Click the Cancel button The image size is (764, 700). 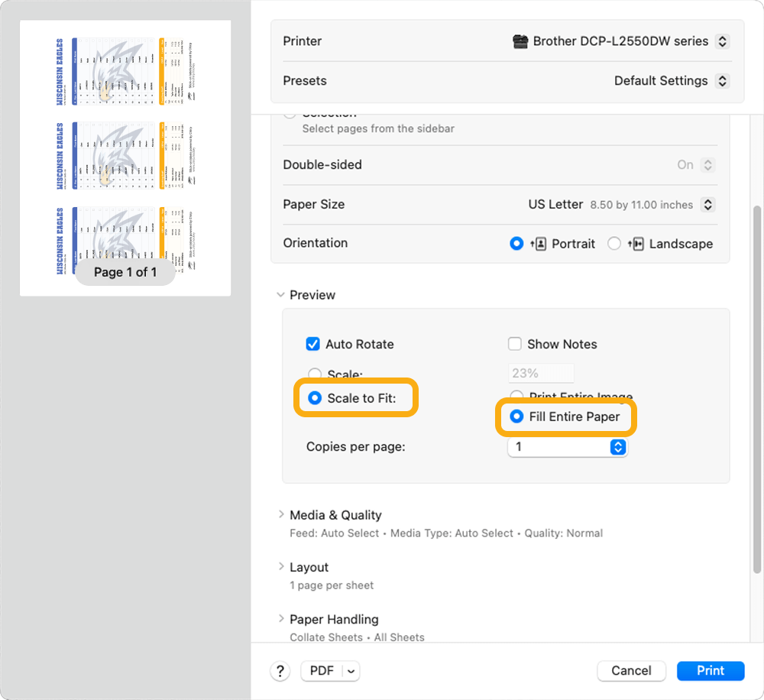point(631,670)
